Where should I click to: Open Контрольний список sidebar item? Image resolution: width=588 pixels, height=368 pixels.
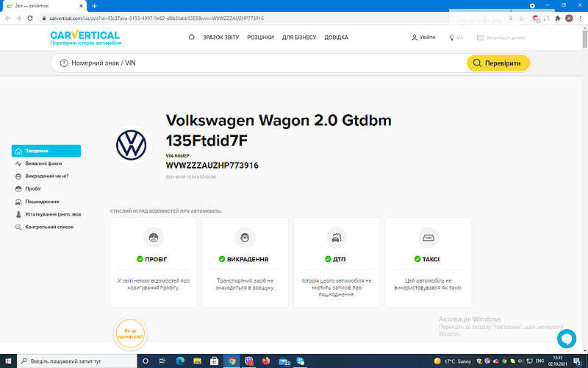[x=44, y=227]
